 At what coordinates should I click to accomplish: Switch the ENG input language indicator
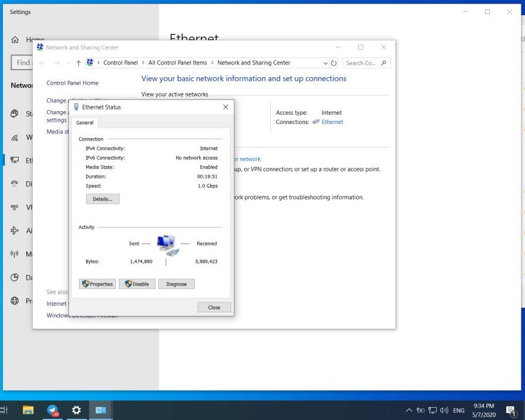[459, 410]
